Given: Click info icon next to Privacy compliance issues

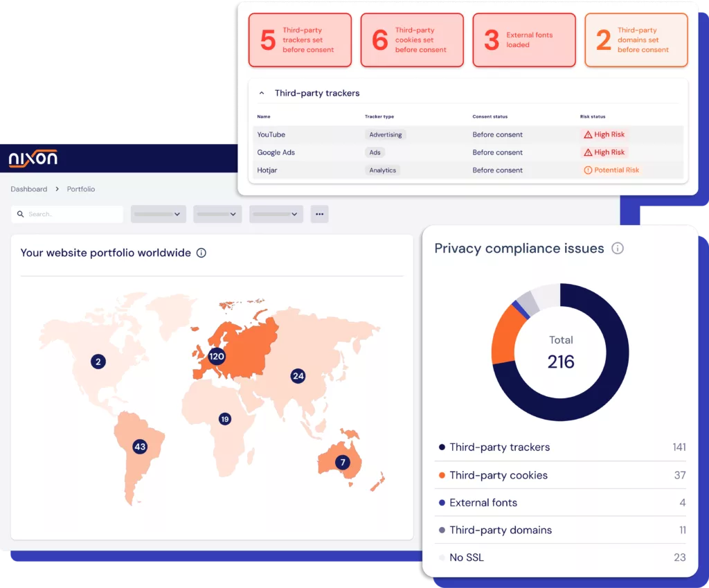Looking at the screenshot, I should (x=618, y=248).
